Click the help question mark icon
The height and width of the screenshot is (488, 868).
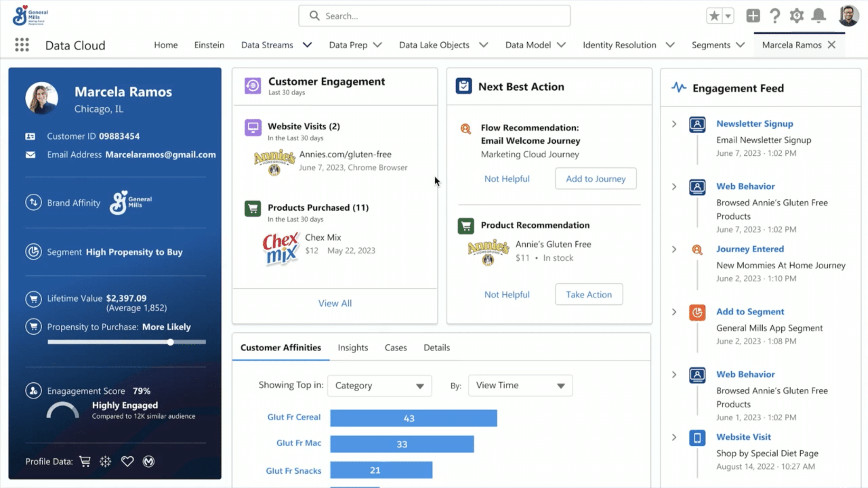[x=775, y=16]
